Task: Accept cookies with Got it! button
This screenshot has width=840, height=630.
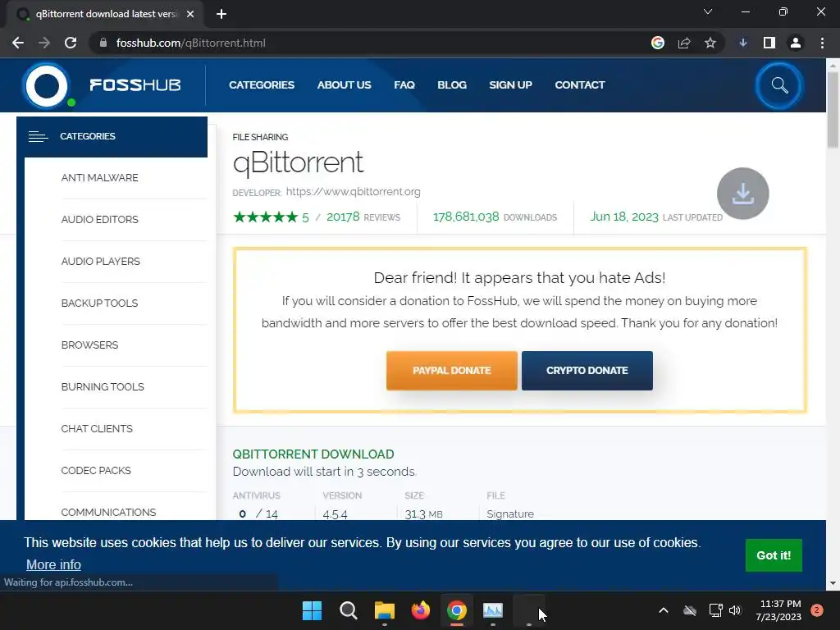Action: coord(774,555)
